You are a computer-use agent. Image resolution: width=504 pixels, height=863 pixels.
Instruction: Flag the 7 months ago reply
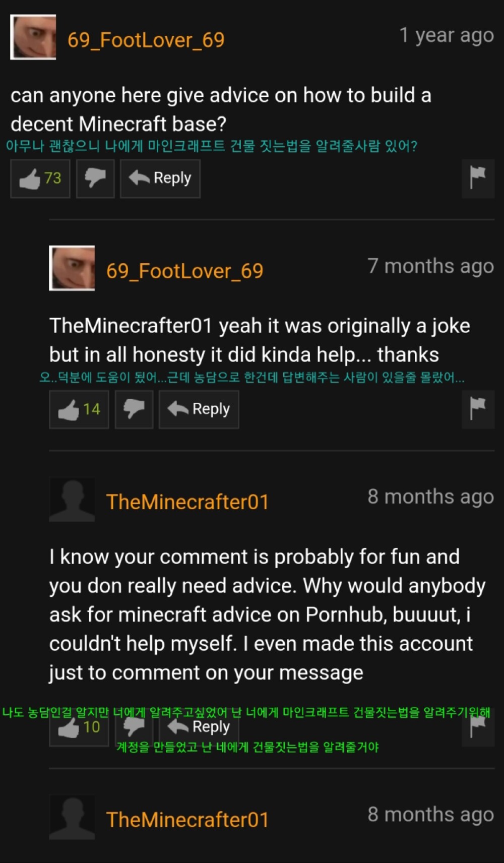click(478, 409)
